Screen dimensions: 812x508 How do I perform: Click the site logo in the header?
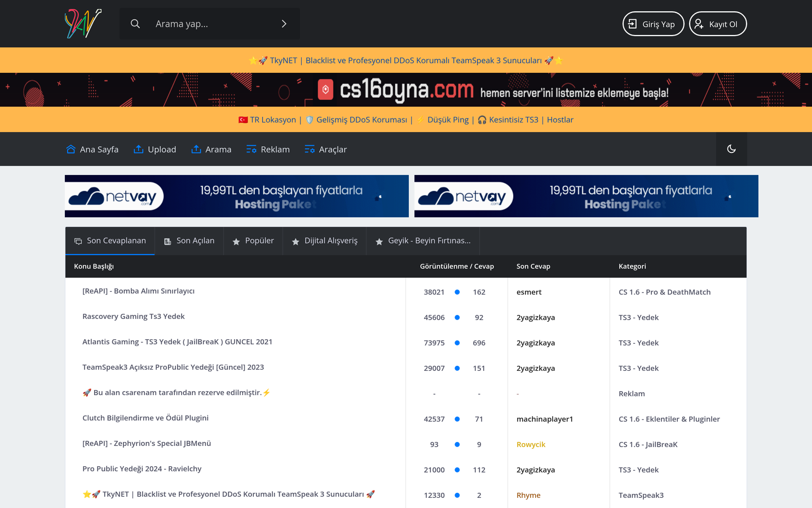(x=83, y=24)
